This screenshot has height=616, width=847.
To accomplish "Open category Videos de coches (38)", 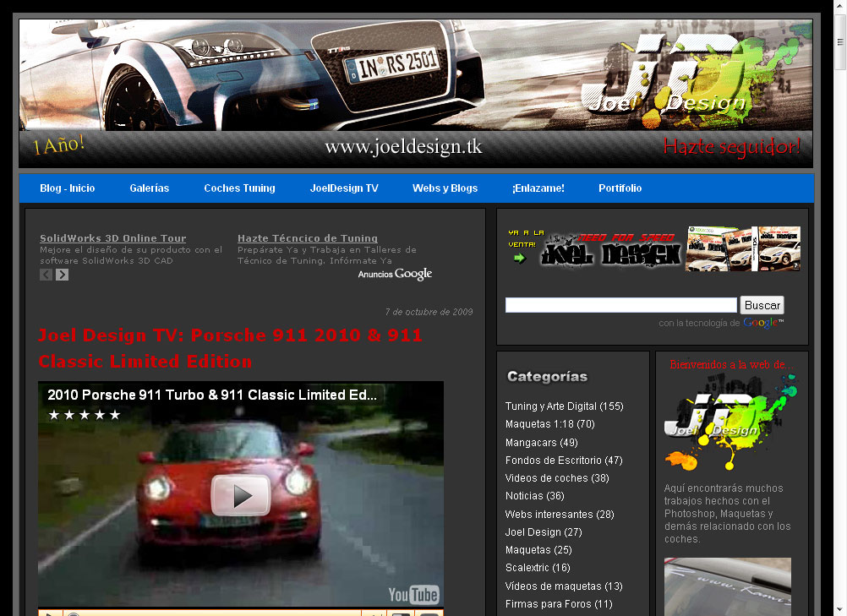I will [x=557, y=477].
